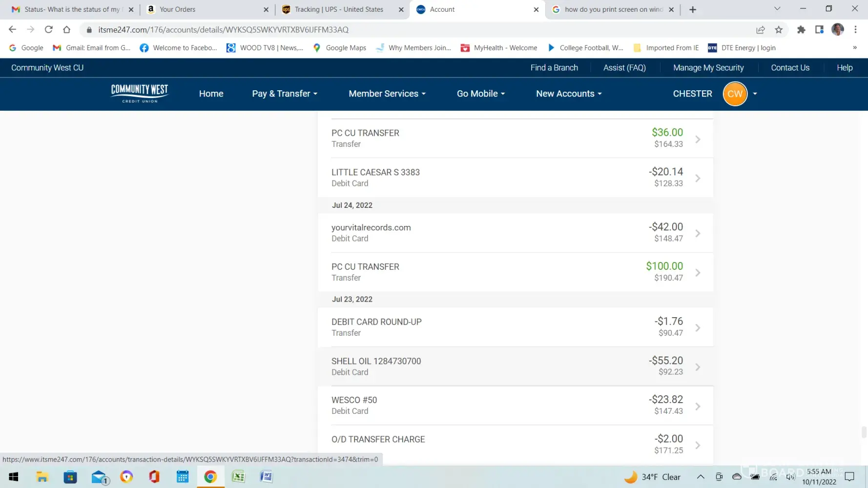
Task: Click the share page icon in address bar
Action: click(760, 30)
